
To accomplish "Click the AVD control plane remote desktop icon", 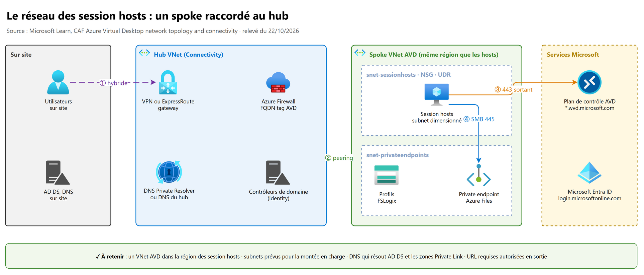I will tap(589, 82).
